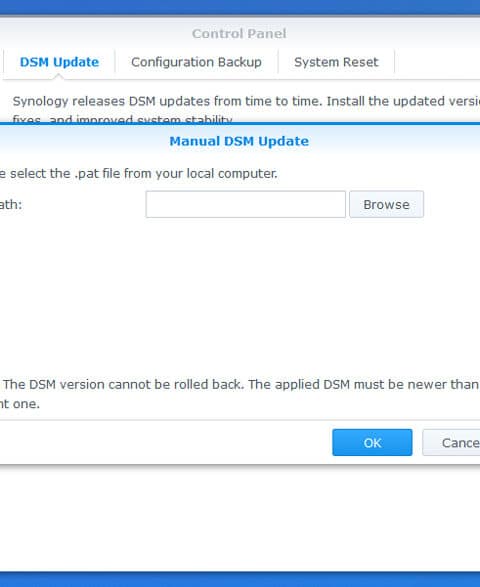
Task: Open the Configuration Backup tab
Action: [x=196, y=62]
